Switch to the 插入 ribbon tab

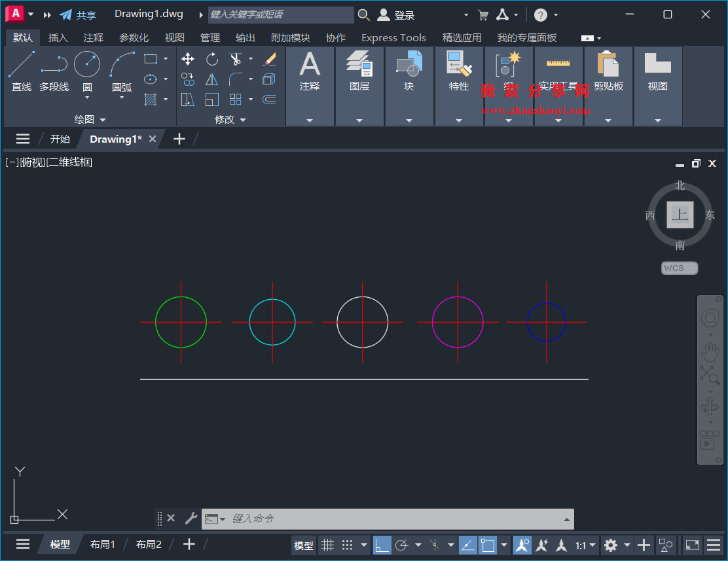click(x=58, y=37)
